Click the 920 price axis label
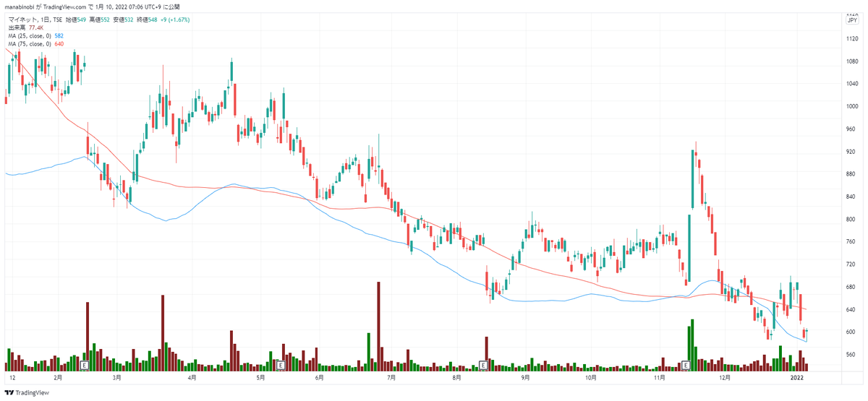The width and height of the screenshot is (868, 401). [852, 152]
